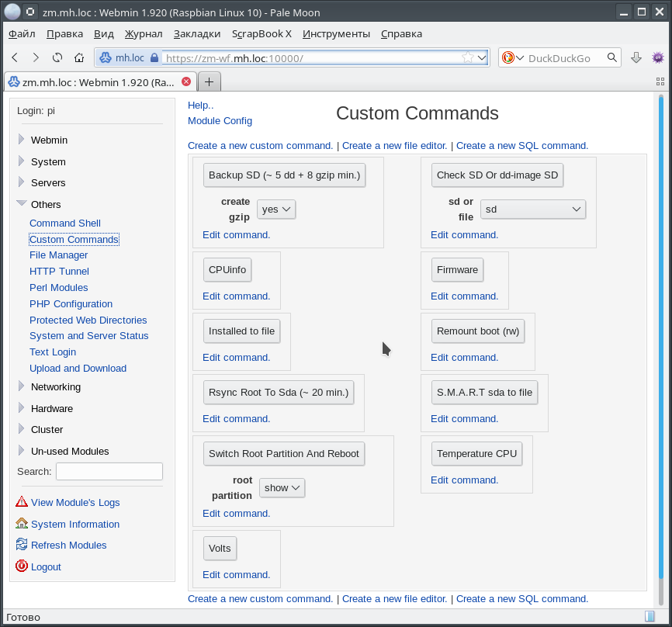The width and height of the screenshot is (672, 627).
Task: Click the download arrow icon in the toolbar
Action: pyautogui.click(x=636, y=57)
